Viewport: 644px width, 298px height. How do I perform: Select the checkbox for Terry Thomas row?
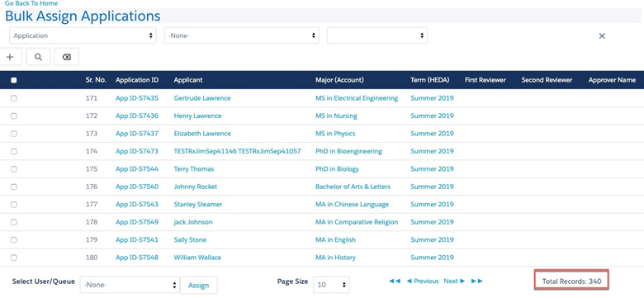coord(14,169)
